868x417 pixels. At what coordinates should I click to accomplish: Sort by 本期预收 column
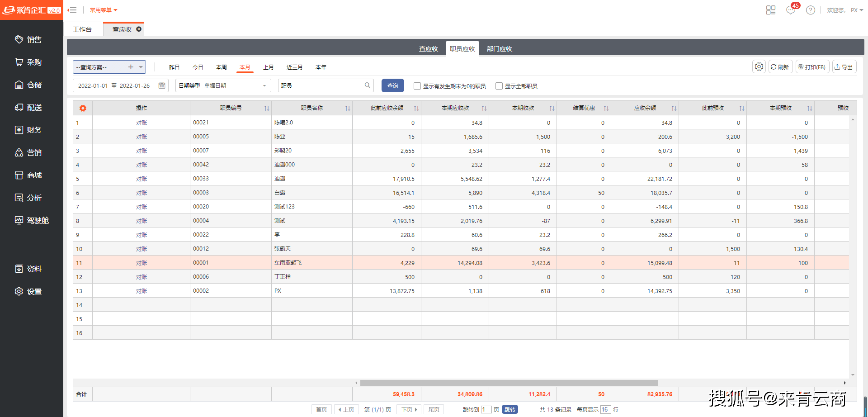click(810, 108)
